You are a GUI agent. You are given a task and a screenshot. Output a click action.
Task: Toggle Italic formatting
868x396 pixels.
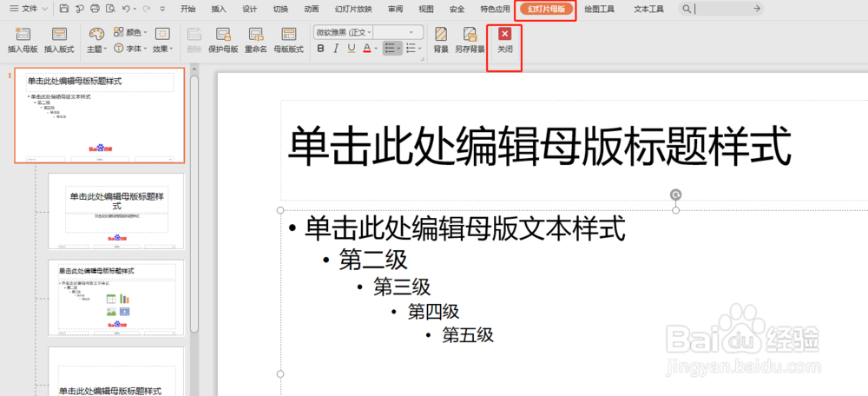tap(335, 49)
